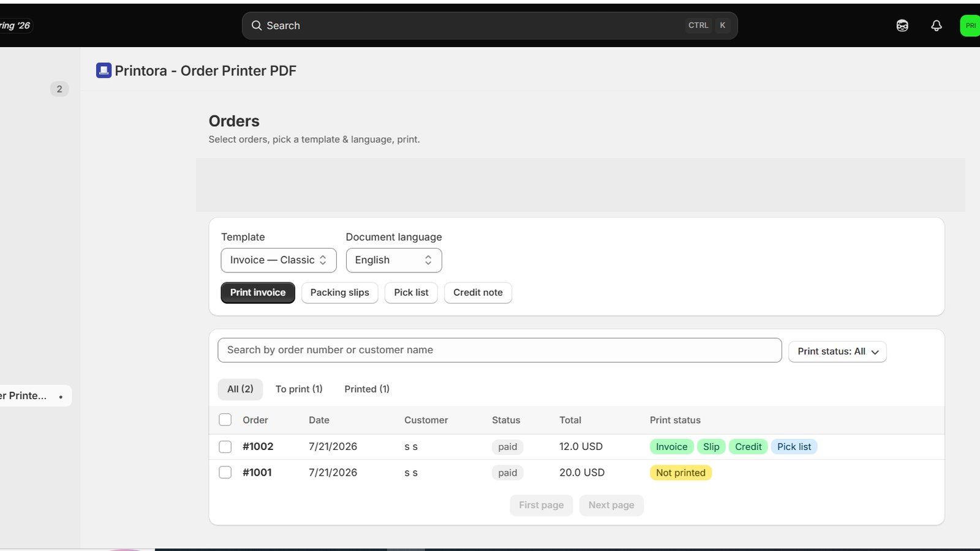
Task: Click the date of order #1001
Action: pos(333,473)
